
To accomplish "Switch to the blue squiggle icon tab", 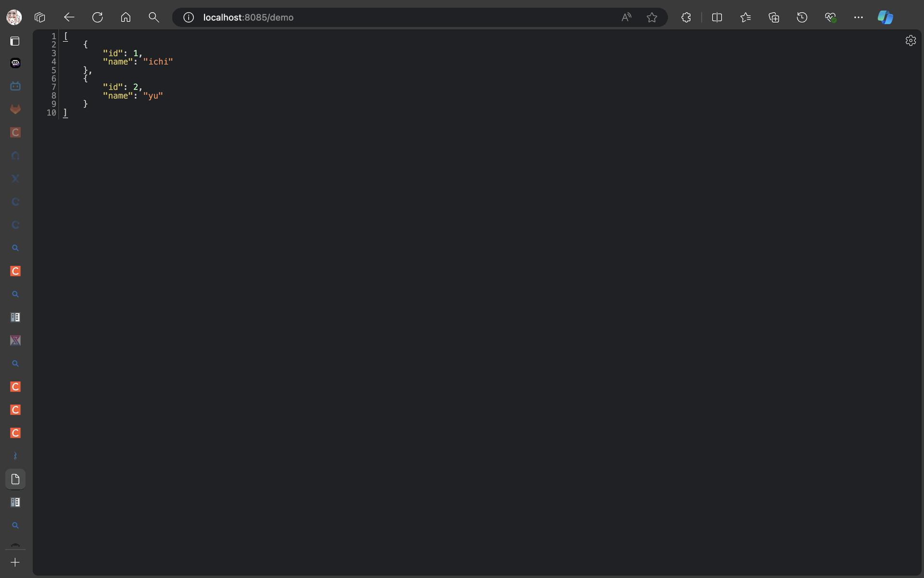I will click(15, 456).
